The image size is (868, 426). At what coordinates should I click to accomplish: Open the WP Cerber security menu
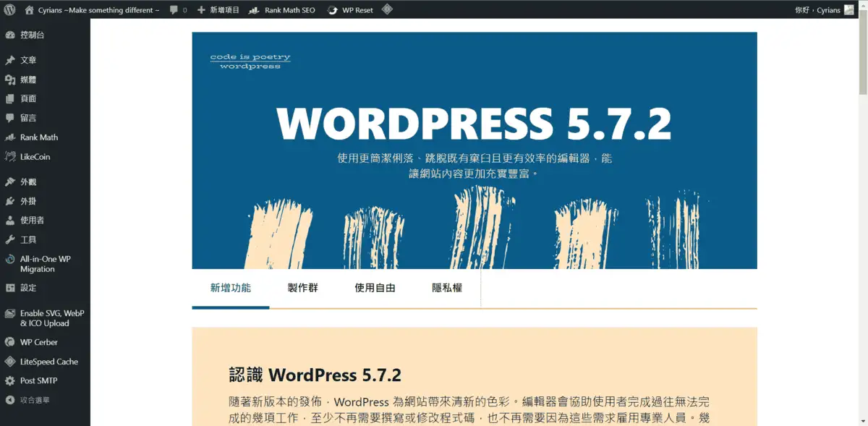point(38,342)
